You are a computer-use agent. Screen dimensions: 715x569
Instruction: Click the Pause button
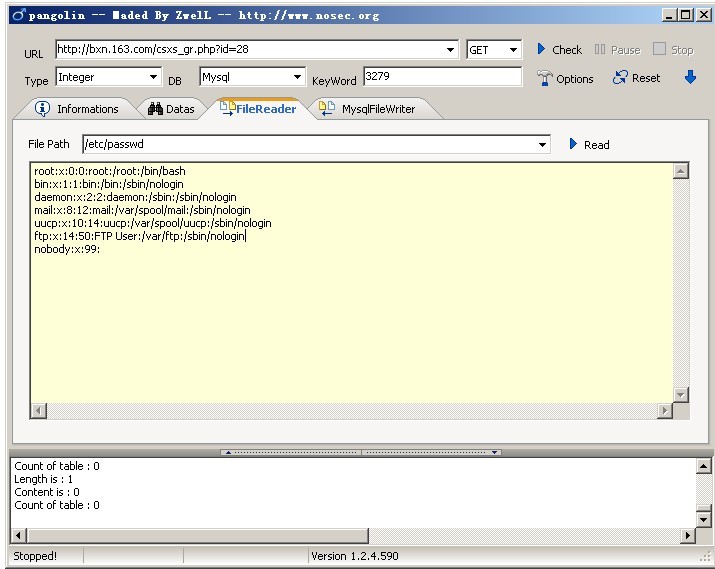[617, 50]
